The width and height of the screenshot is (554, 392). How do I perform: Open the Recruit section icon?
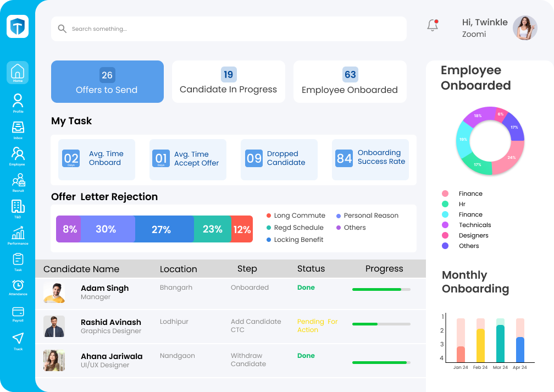[18, 181]
